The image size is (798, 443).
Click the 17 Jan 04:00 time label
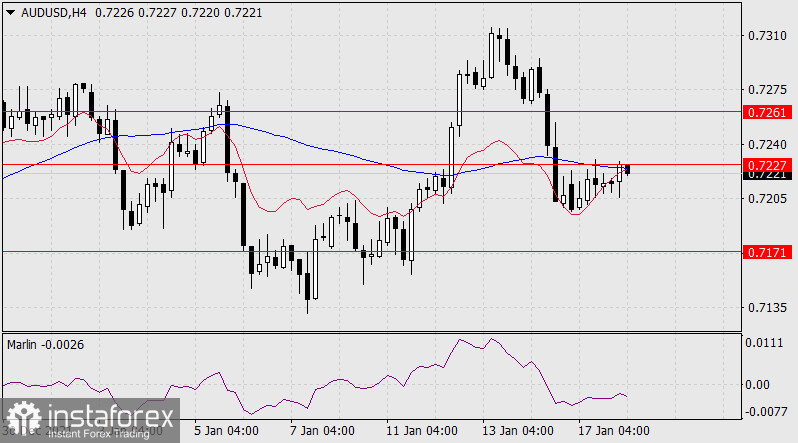click(614, 431)
